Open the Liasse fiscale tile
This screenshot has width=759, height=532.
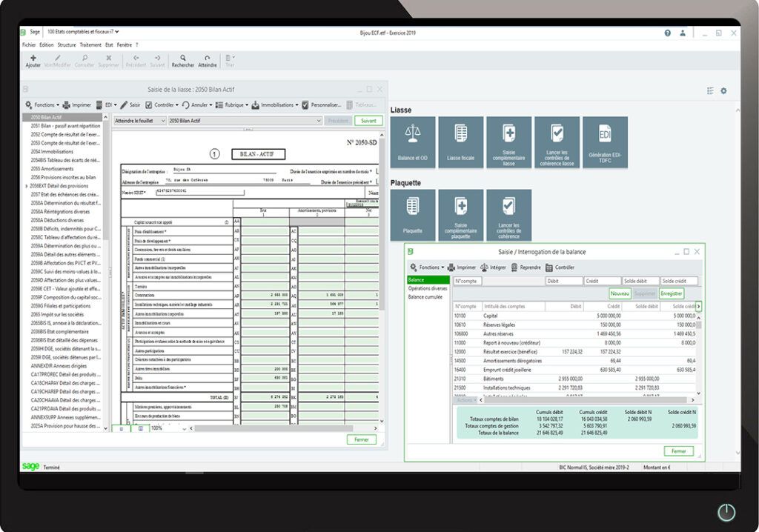(x=460, y=142)
